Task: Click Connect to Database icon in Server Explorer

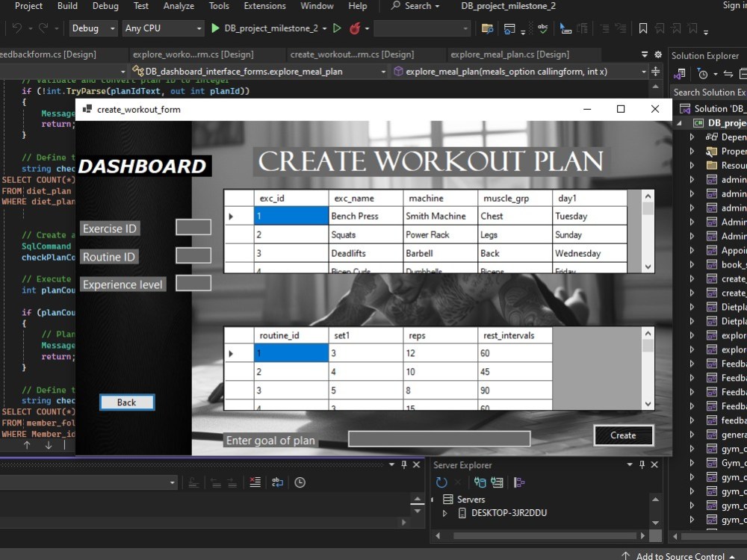Action: 480,482
